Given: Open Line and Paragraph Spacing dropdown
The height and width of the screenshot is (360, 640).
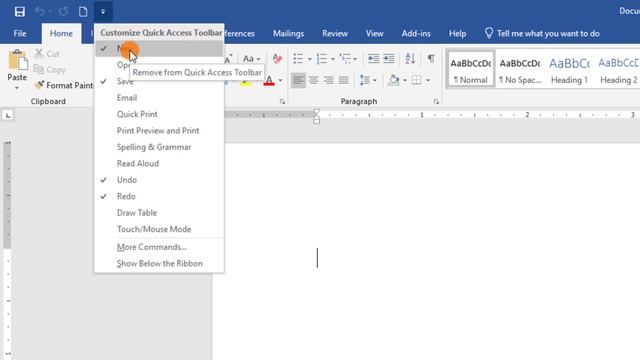Looking at the screenshot, I should (368, 80).
